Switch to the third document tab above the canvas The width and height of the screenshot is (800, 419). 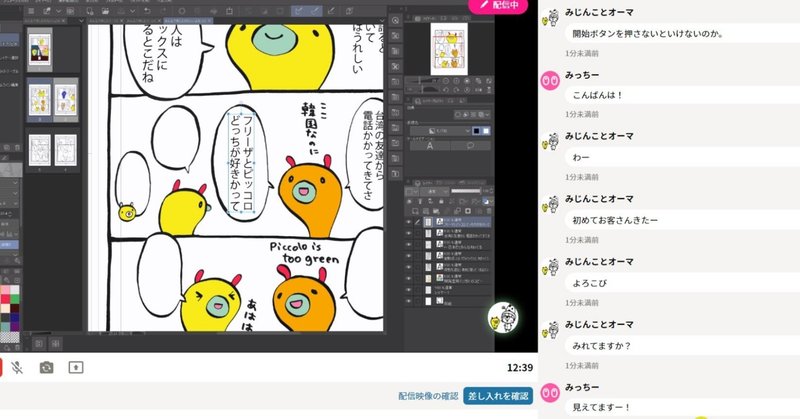tap(144, 21)
